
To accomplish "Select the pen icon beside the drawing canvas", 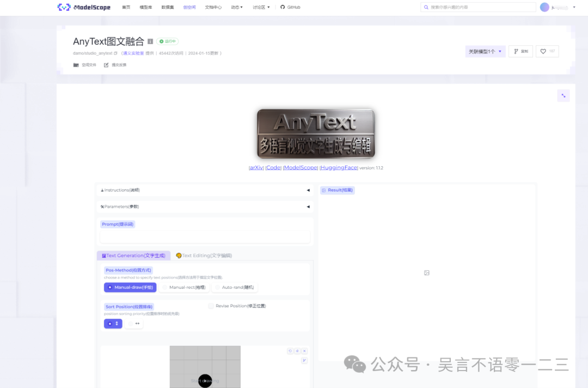I will point(304,361).
